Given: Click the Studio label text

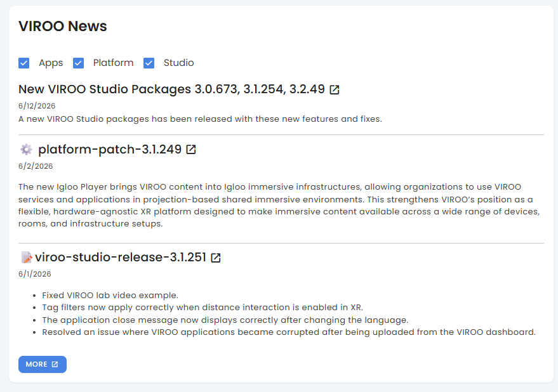Looking at the screenshot, I should point(178,63).
